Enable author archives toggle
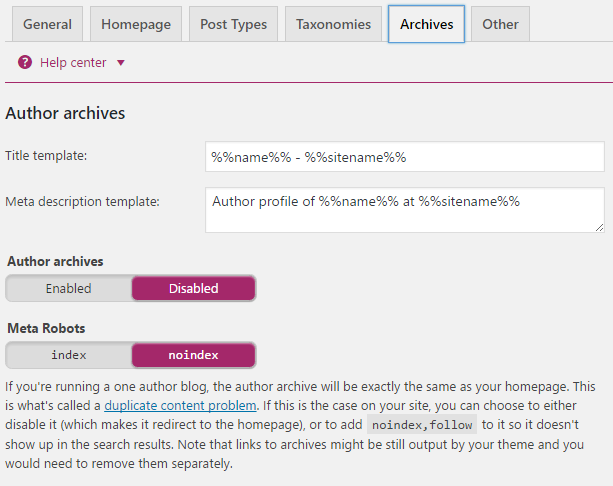 [68, 289]
